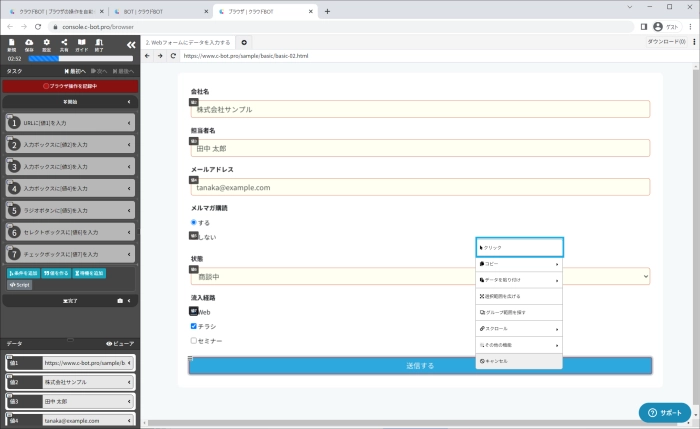Click the メールアドレス input field
Image resolution: width=700 pixels, height=429 pixels.
point(420,187)
